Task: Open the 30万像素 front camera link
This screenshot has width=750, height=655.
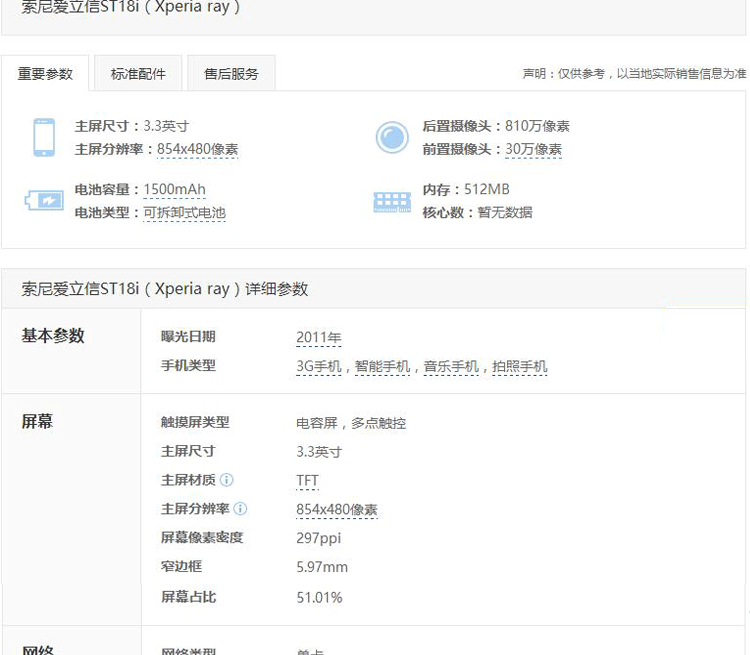Action: pos(533,149)
